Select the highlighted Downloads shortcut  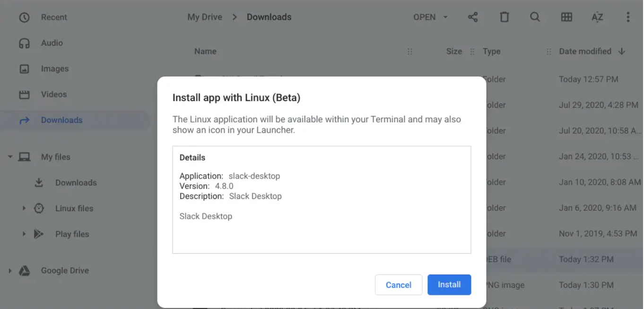(x=76, y=120)
